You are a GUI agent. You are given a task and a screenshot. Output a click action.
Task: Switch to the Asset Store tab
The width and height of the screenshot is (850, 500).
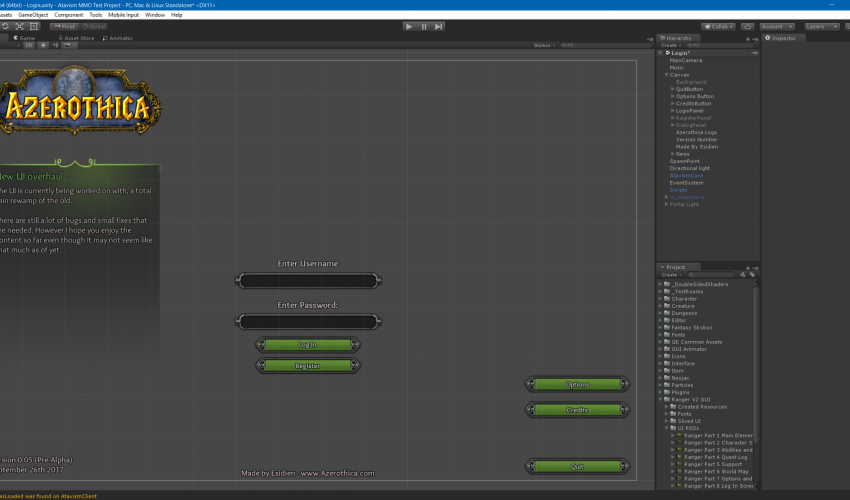coord(76,39)
